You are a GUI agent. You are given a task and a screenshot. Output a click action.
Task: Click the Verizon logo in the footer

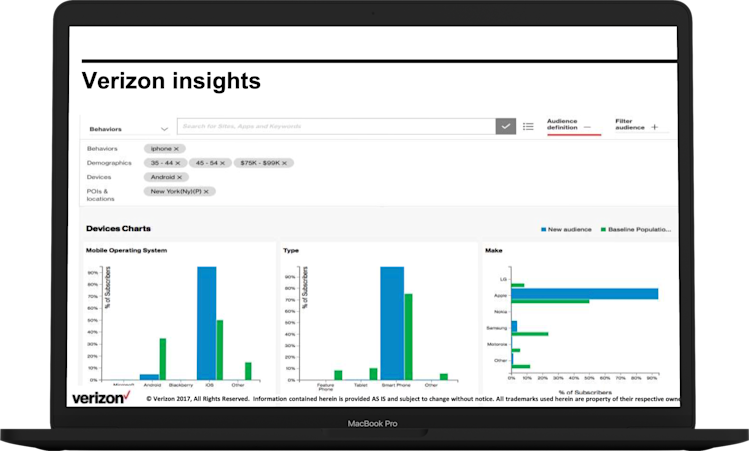(x=101, y=397)
